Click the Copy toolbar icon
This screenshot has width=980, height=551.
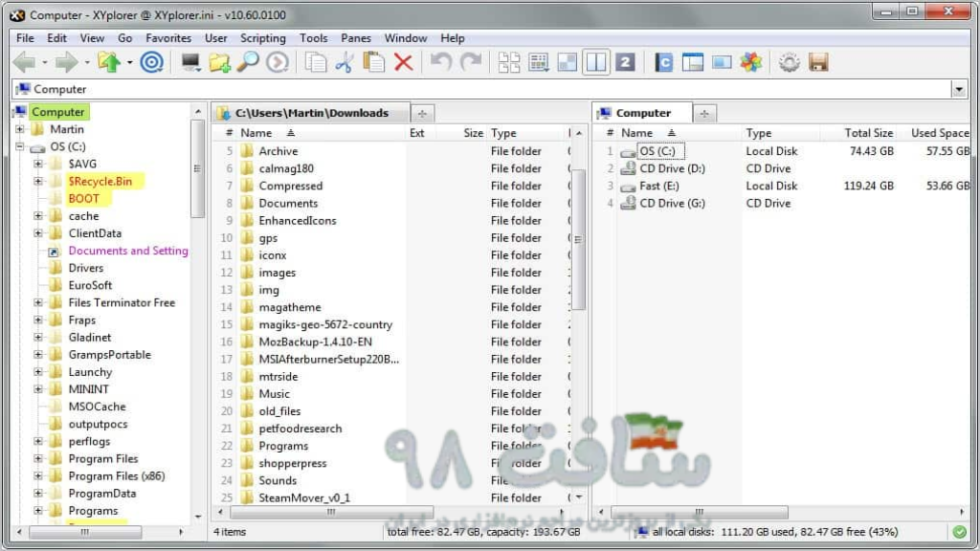click(x=316, y=62)
